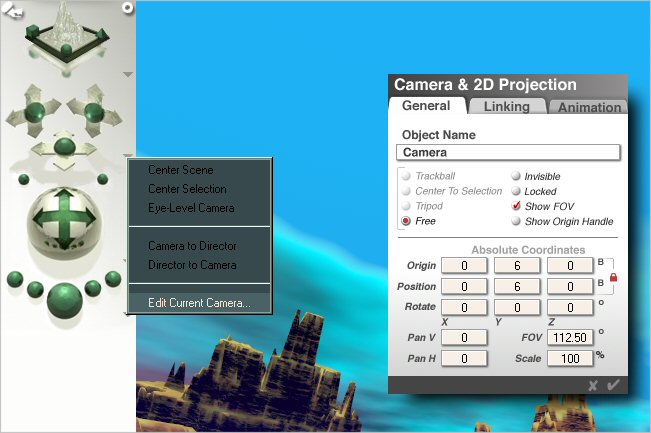Click the Rotate Y value field
651x433 pixels.
517,307
